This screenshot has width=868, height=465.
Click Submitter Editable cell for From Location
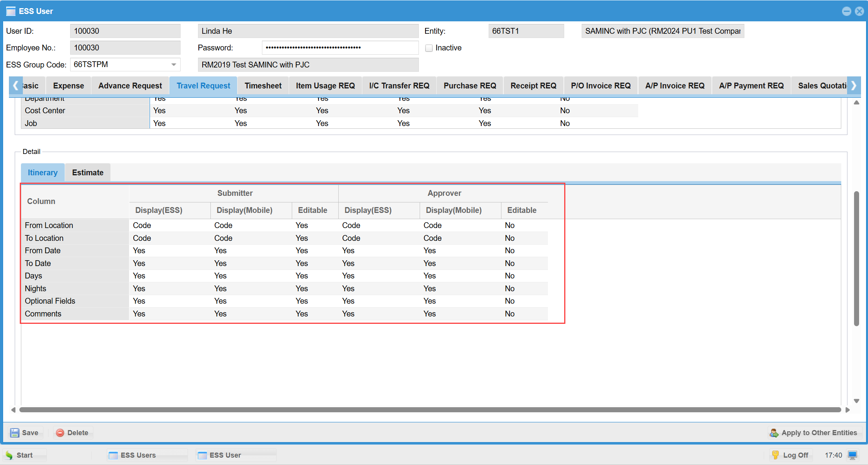(x=315, y=226)
